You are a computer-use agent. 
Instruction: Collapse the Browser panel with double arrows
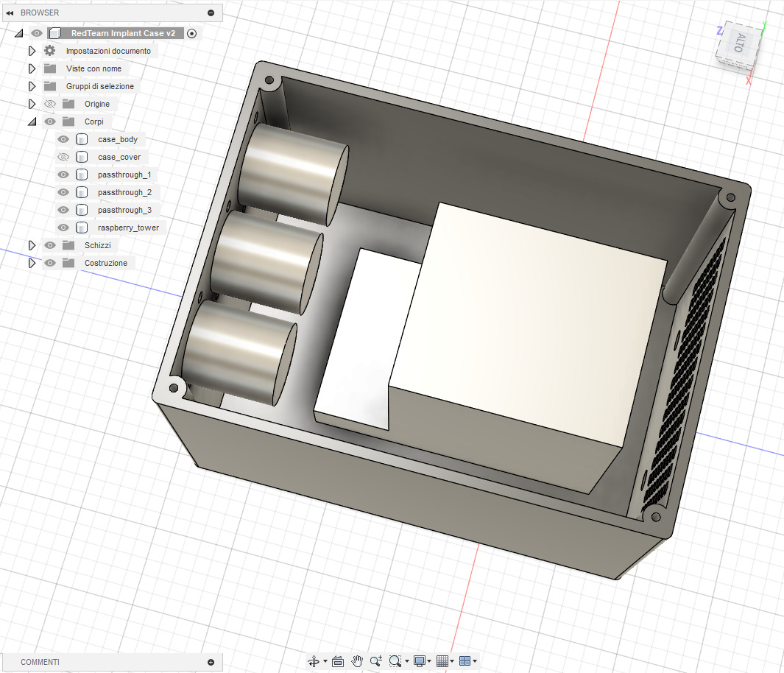[10, 13]
